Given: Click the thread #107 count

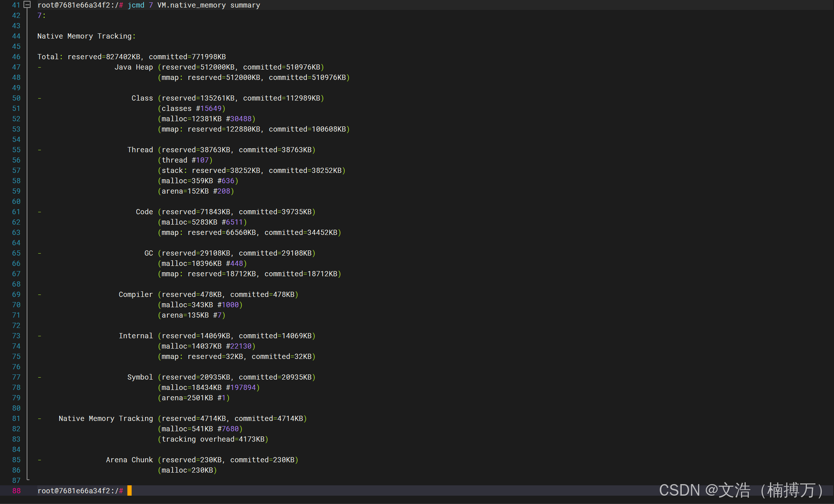Looking at the screenshot, I should pyautogui.click(x=202, y=160).
